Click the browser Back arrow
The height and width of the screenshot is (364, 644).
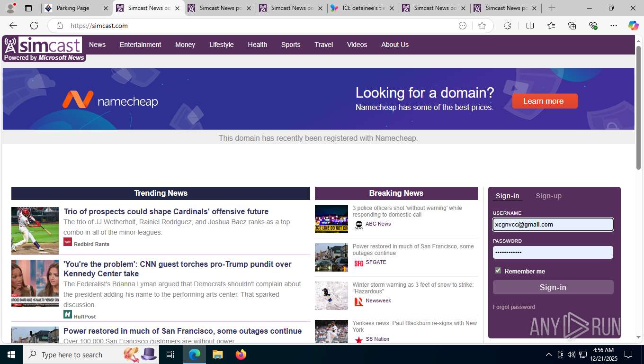pyautogui.click(x=13, y=26)
